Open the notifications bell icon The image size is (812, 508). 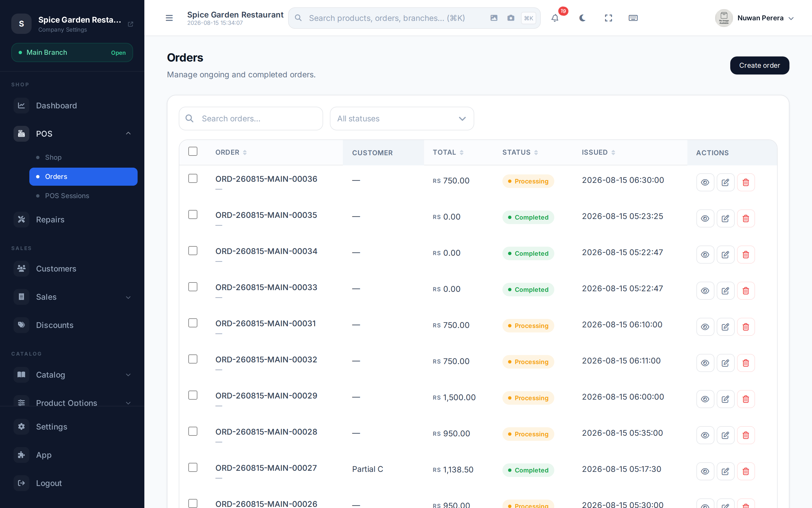pos(555,18)
